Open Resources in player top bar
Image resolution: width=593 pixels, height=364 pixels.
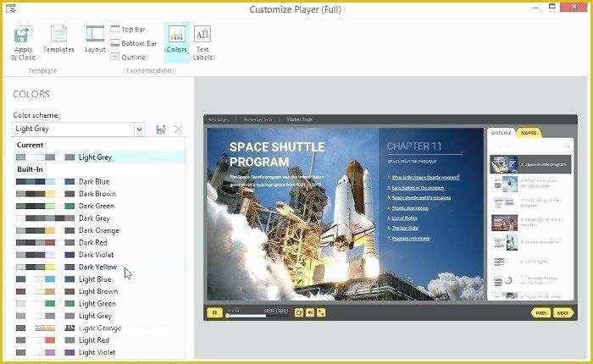coord(219,119)
